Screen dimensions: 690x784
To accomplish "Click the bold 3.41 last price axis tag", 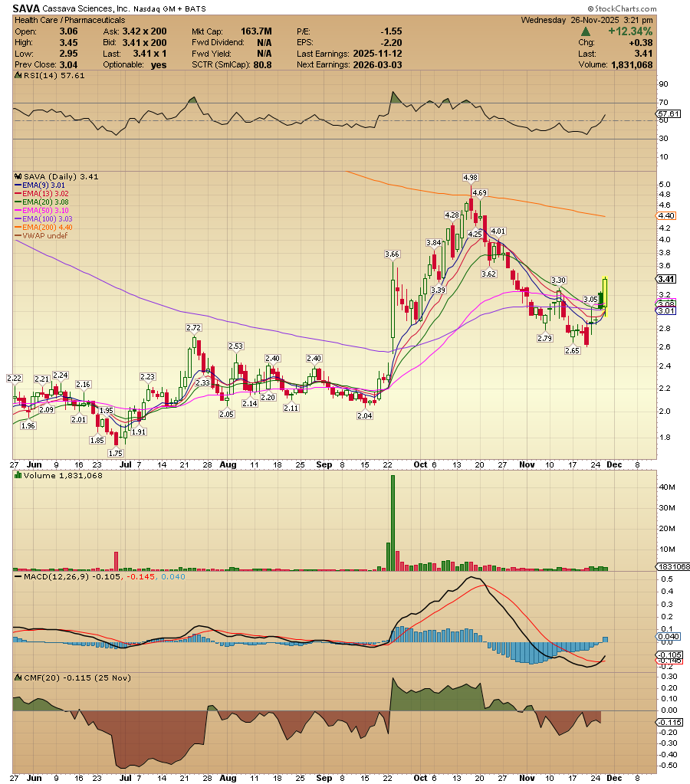I will tap(666, 279).
